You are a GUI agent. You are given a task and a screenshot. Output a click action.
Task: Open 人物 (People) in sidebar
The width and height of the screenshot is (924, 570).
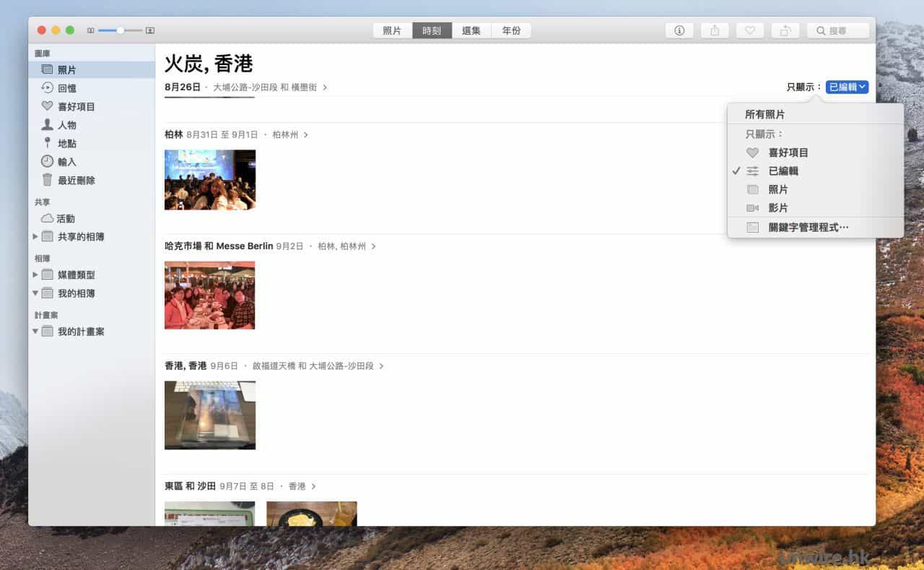pos(66,125)
